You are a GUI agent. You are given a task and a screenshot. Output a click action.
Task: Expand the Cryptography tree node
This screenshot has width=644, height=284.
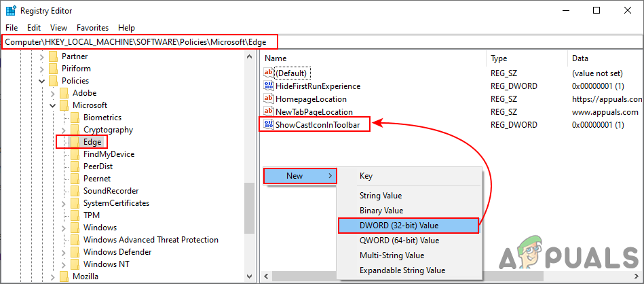tap(64, 130)
